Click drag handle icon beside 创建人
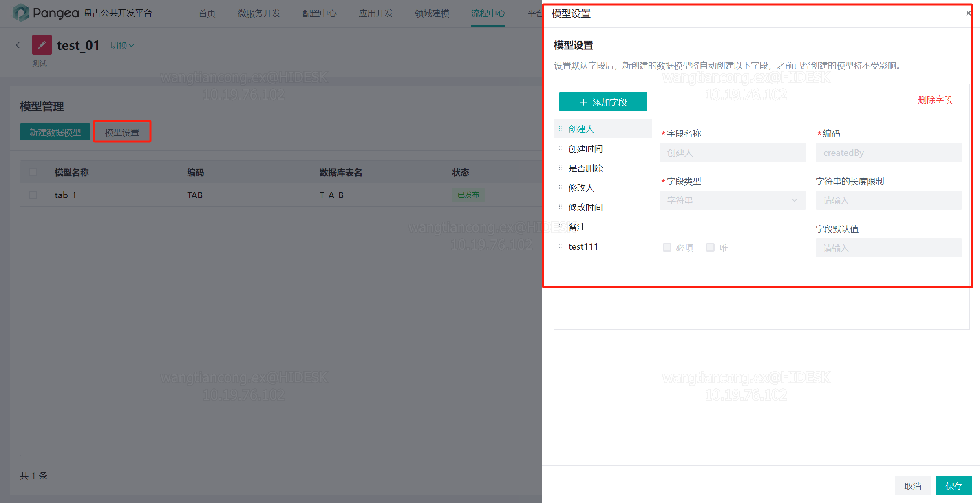980x503 pixels. pos(560,129)
